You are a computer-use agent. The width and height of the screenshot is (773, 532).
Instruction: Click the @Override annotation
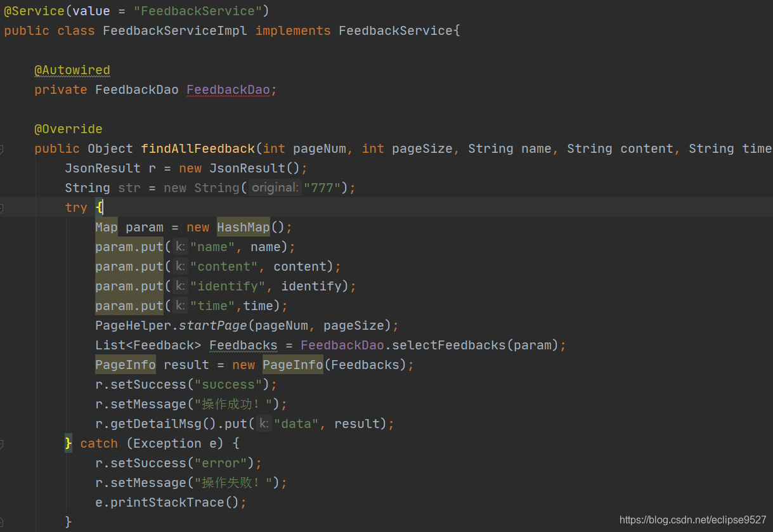(x=68, y=129)
